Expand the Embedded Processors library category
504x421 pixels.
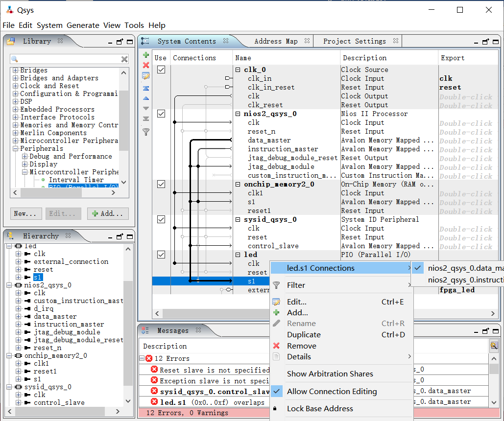point(16,109)
